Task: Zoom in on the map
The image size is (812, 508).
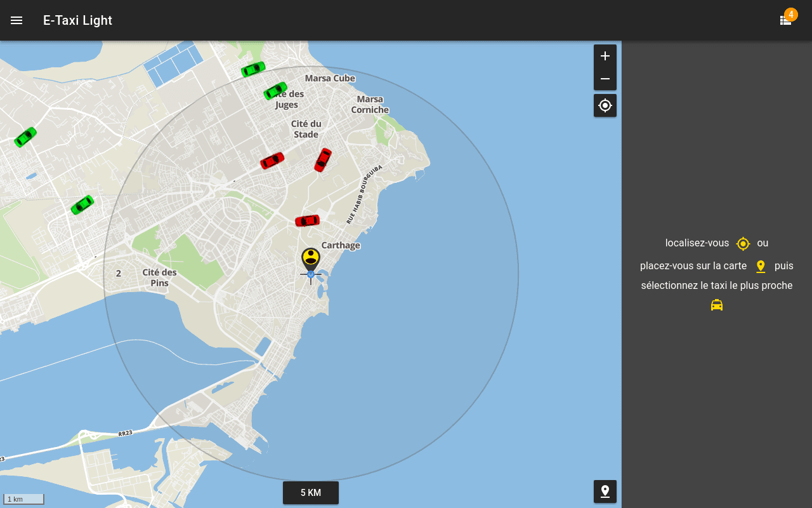Action: pos(605,56)
